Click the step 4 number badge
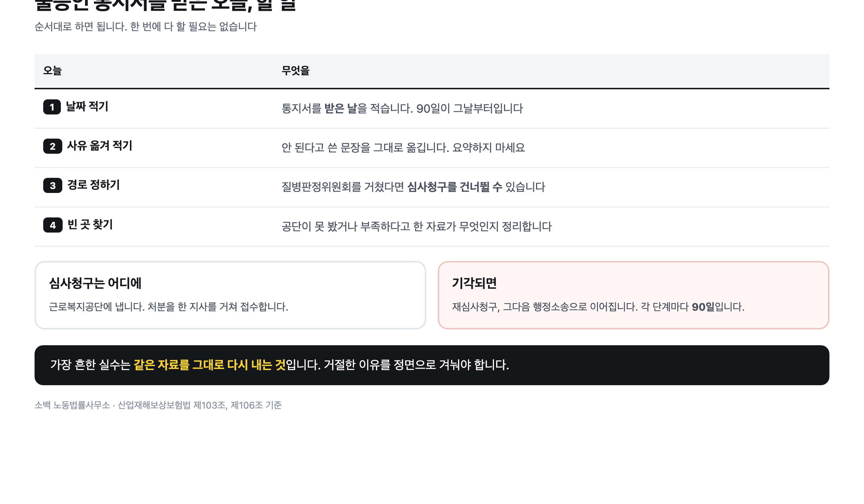The width and height of the screenshot is (864, 504). 53,225
